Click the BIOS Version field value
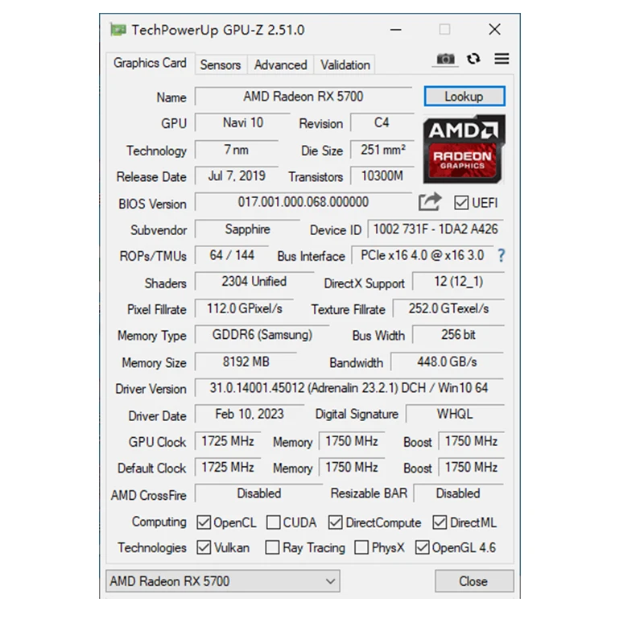The height and width of the screenshot is (644, 644). (303, 202)
